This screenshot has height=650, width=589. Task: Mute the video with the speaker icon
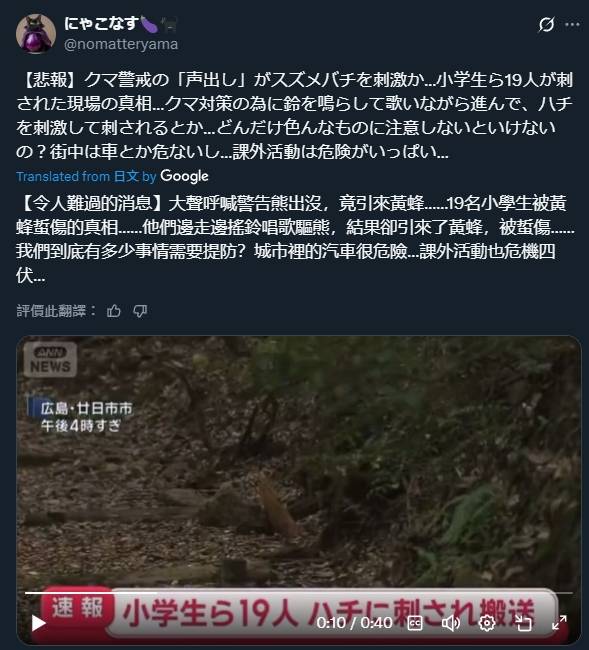[451, 623]
